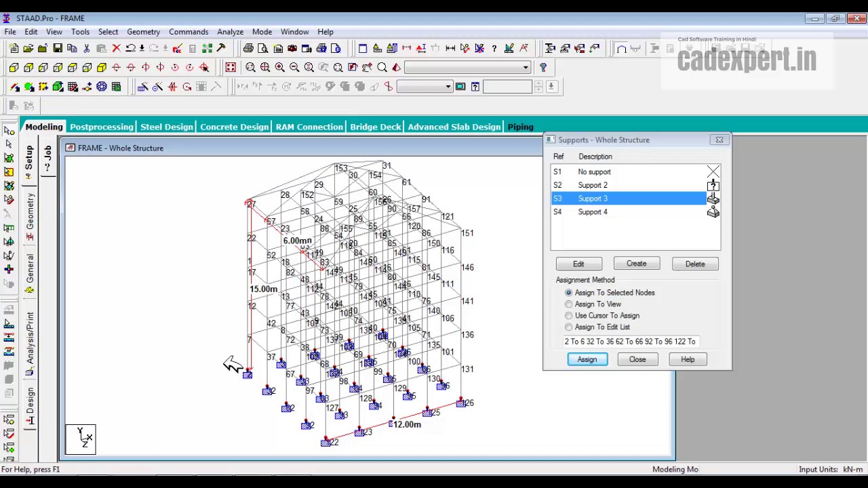Click the Circular Repeat icon
This screenshot has width=868, height=488.
pyautogui.click(x=157, y=87)
